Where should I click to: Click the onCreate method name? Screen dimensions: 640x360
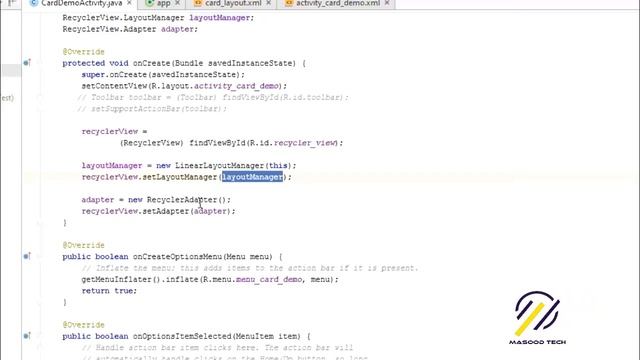[151, 63]
